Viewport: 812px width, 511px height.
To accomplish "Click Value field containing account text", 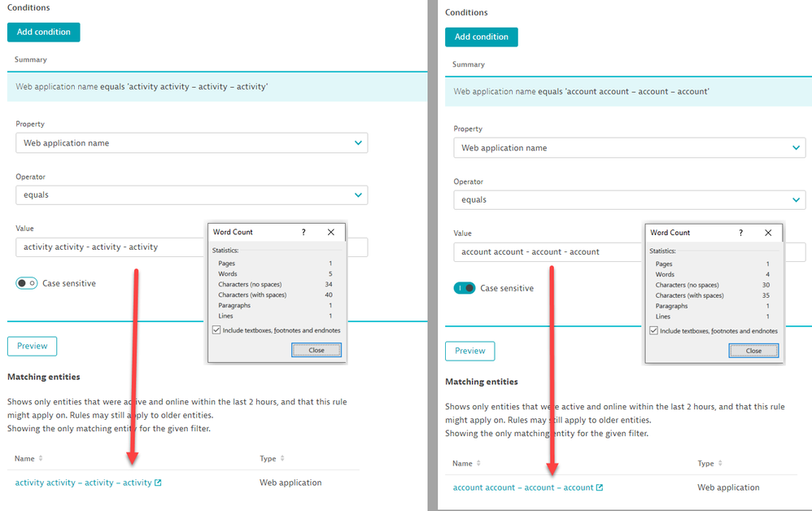I will pos(545,252).
